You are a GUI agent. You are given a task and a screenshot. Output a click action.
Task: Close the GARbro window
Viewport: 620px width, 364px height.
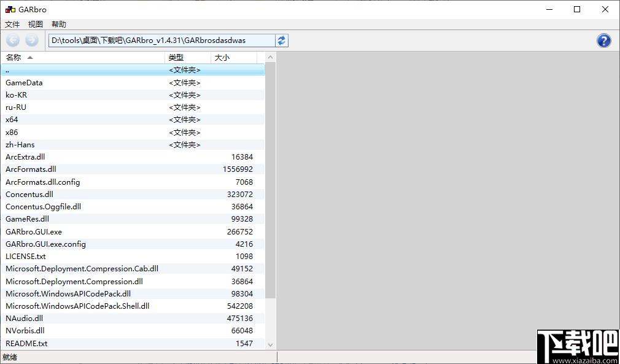pos(605,9)
